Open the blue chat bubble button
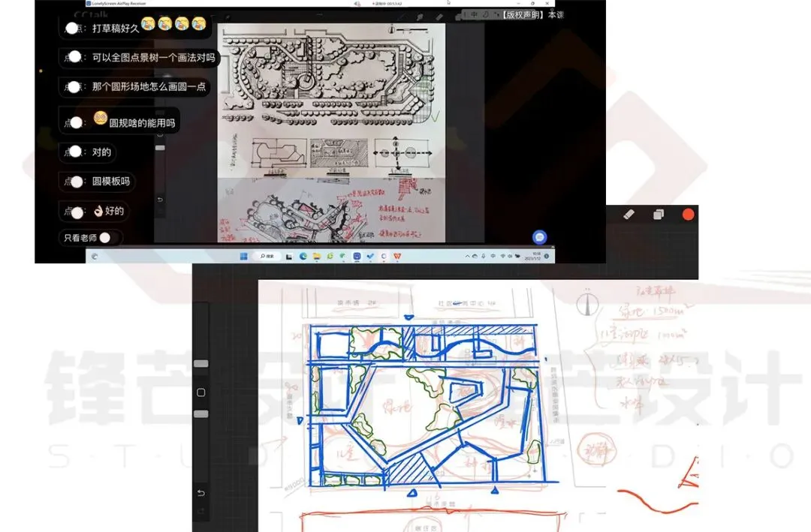 (x=539, y=237)
